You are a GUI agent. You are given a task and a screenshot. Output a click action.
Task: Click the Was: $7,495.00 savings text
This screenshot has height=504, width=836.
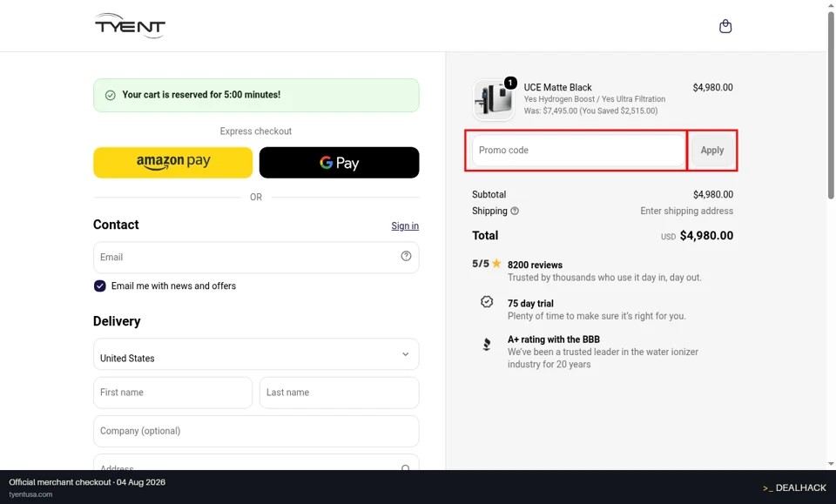tap(590, 111)
